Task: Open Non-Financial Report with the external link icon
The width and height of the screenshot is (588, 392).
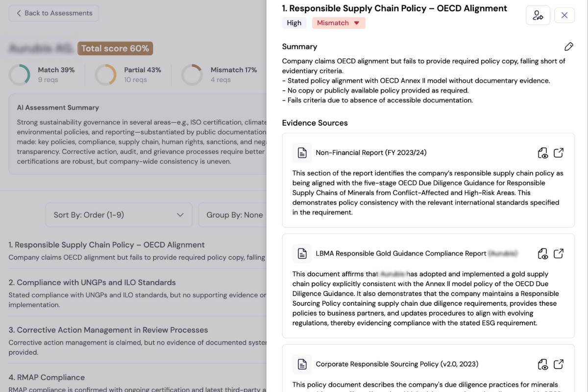Action: [x=559, y=153]
